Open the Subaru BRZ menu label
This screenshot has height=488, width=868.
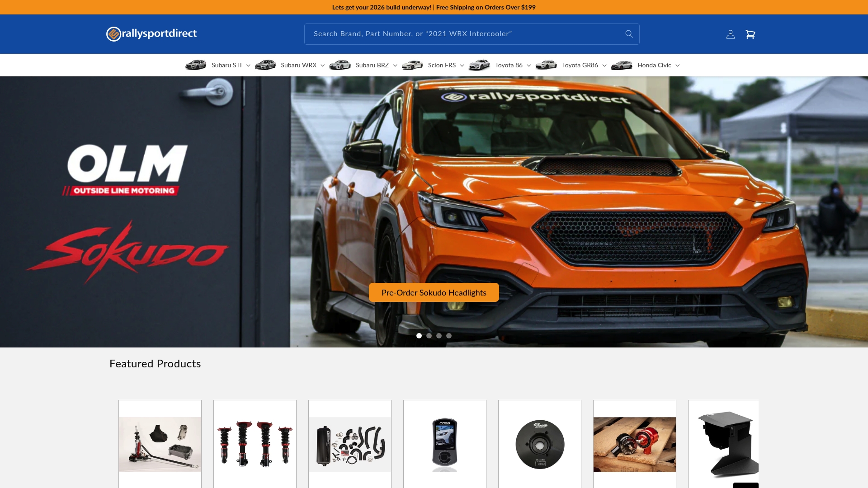tap(372, 65)
